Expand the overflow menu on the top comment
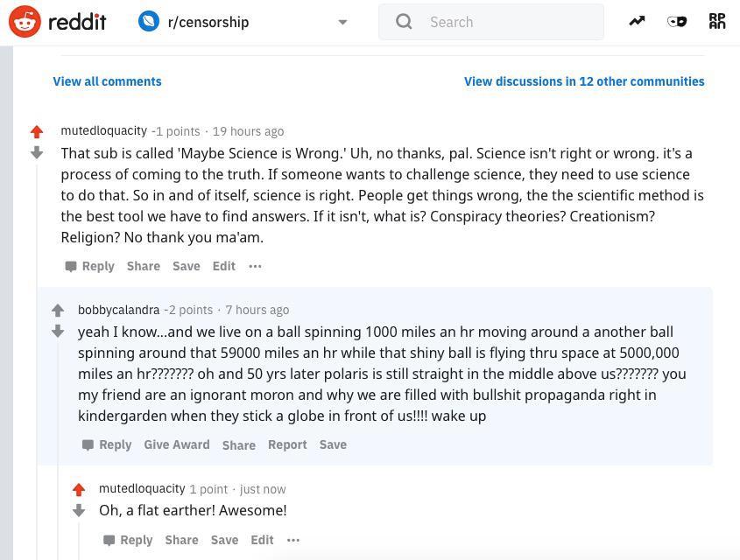The width and height of the screenshot is (740, 560). (x=255, y=266)
